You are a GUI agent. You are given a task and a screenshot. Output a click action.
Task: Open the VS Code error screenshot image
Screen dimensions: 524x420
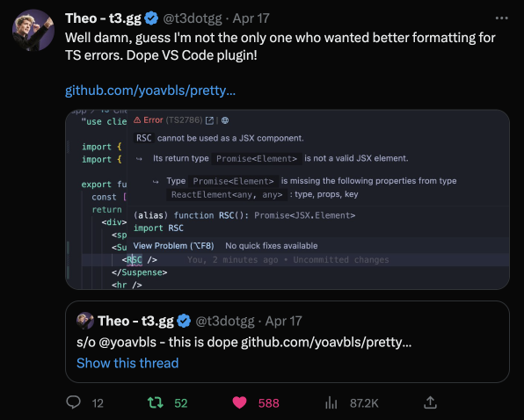[287, 199]
